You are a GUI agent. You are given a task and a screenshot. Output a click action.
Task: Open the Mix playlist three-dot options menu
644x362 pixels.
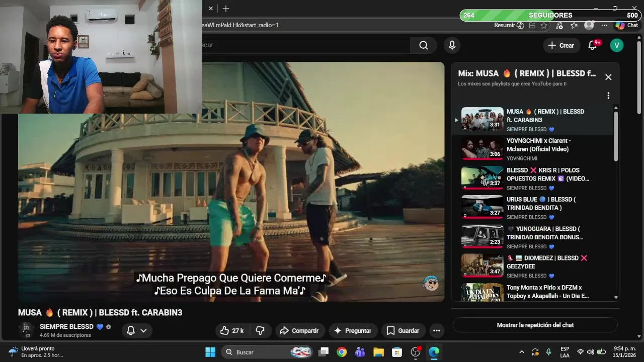pyautogui.click(x=608, y=96)
